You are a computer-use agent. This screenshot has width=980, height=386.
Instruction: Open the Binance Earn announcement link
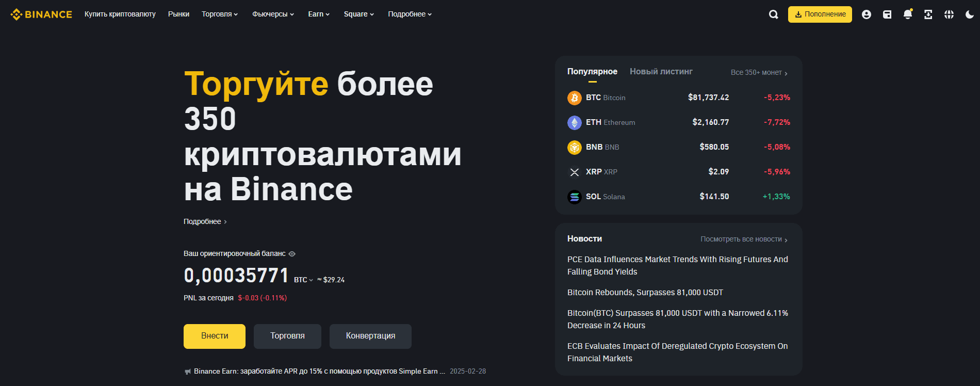coord(319,372)
